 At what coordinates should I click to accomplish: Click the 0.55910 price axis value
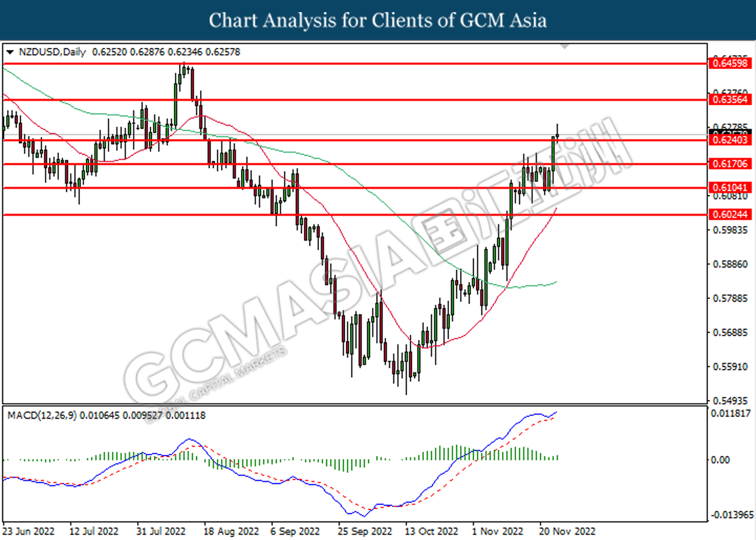730,367
